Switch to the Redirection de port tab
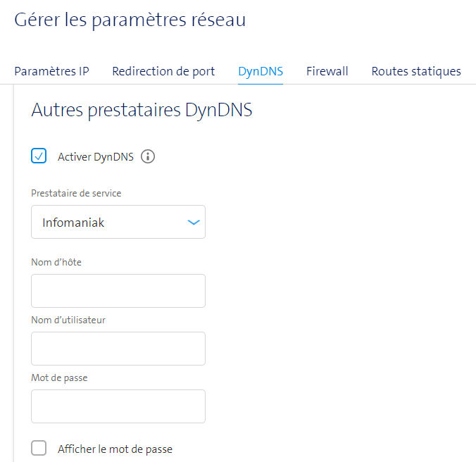 pos(163,71)
